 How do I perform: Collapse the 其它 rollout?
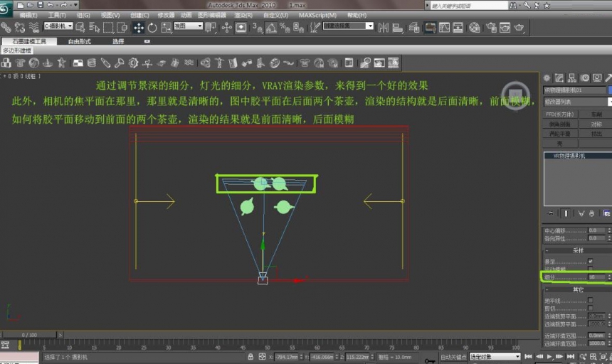click(577, 289)
